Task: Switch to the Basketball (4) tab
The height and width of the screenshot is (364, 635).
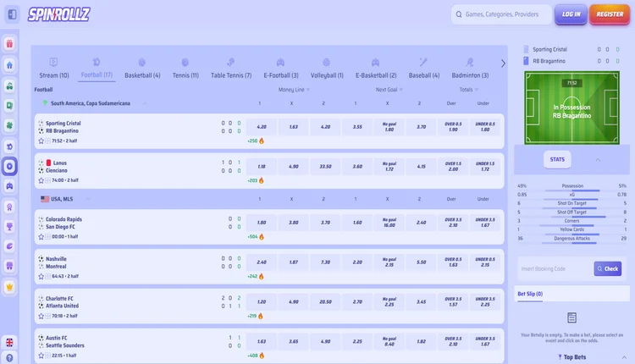Action: pos(142,68)
